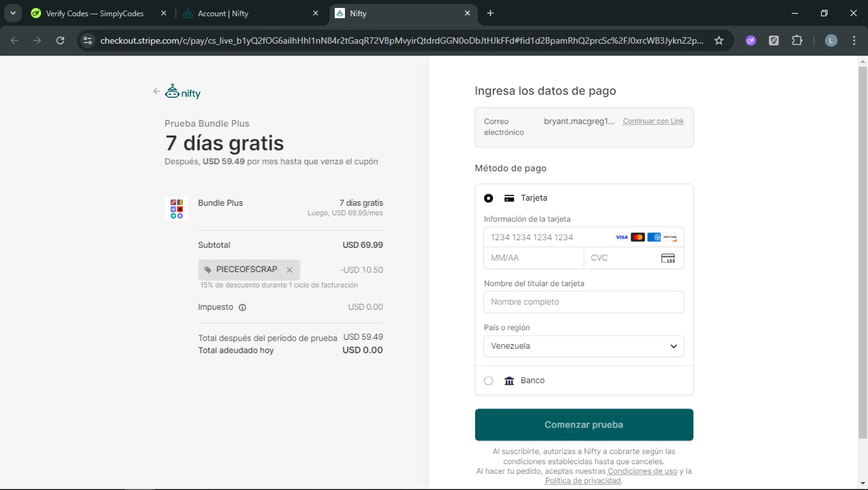Reload the checkout page
The image size is (868, 490).
point(60,40)
